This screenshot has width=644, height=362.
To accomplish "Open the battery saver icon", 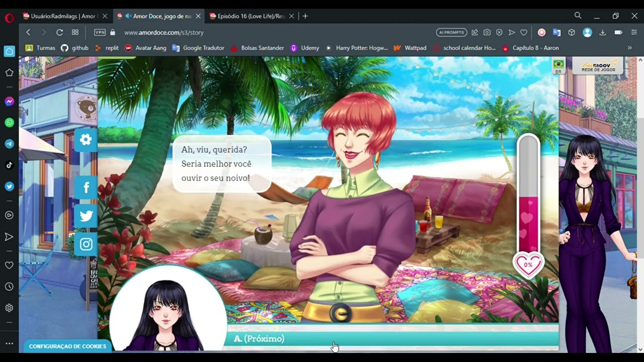I will point(618,32).
